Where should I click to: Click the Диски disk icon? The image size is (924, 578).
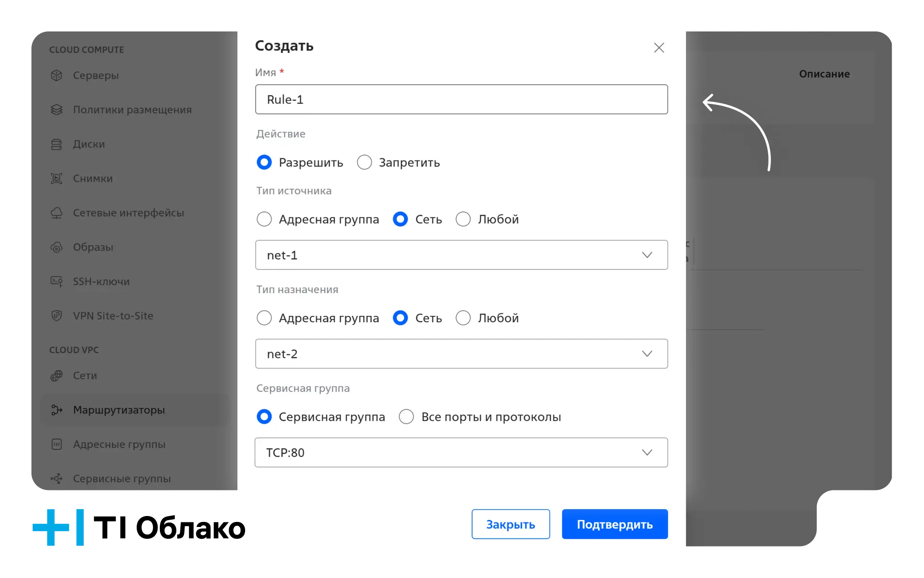click(56, 144)
